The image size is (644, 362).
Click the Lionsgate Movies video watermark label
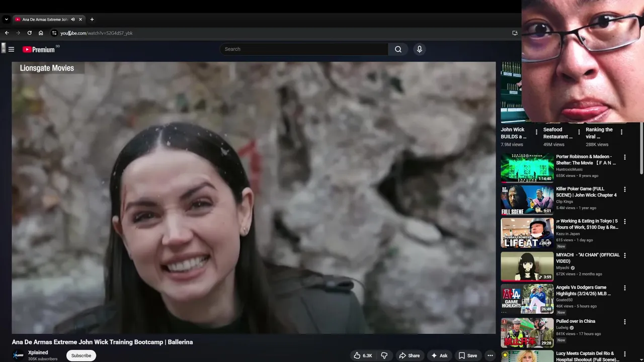pyautogui.click(x=47, y=68)
